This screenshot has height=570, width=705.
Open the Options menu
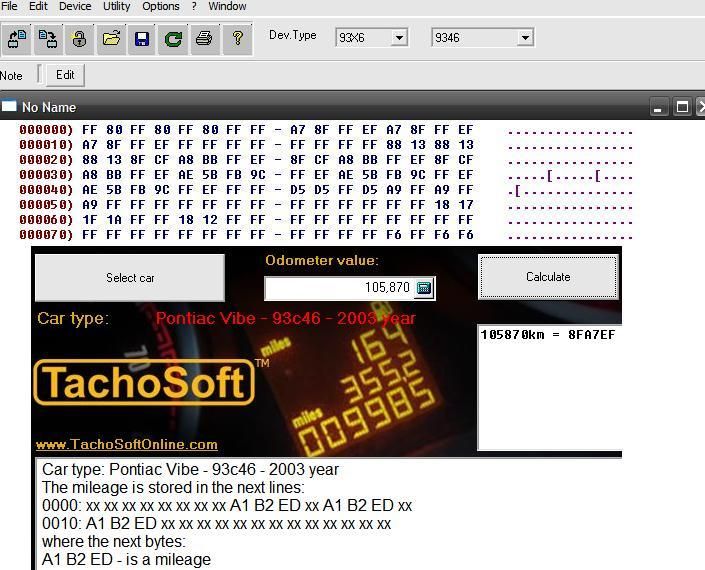pos(161,6)
